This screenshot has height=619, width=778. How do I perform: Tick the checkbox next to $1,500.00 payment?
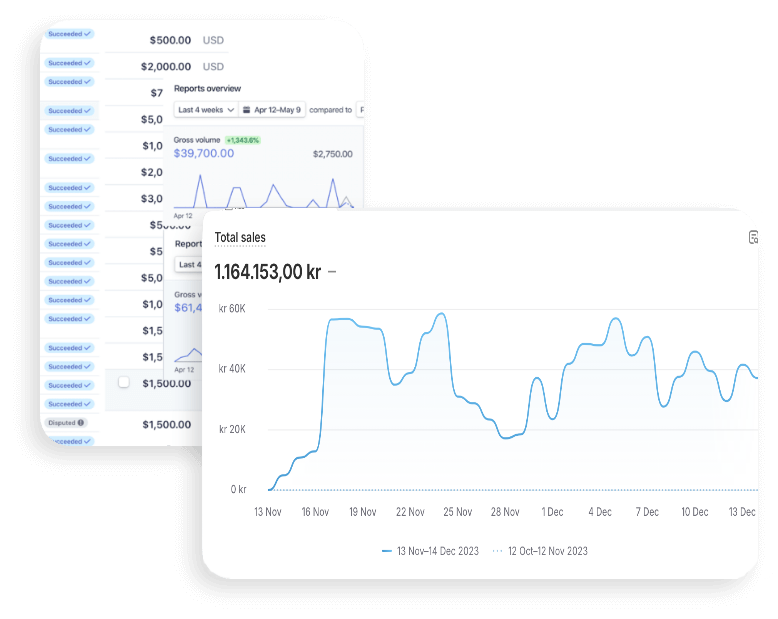(124, 382)
